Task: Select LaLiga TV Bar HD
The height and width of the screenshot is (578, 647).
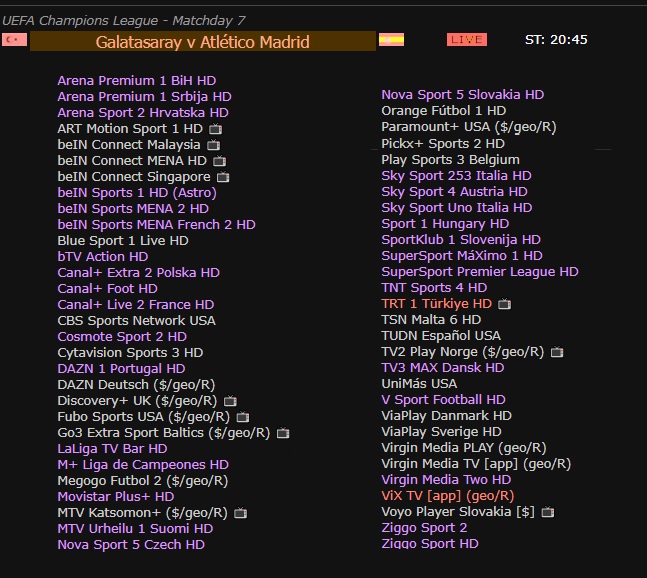Action: [x=113, y=449]
